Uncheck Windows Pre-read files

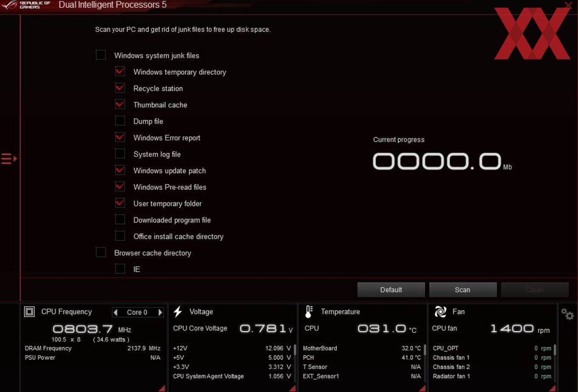tap(120, 187)
